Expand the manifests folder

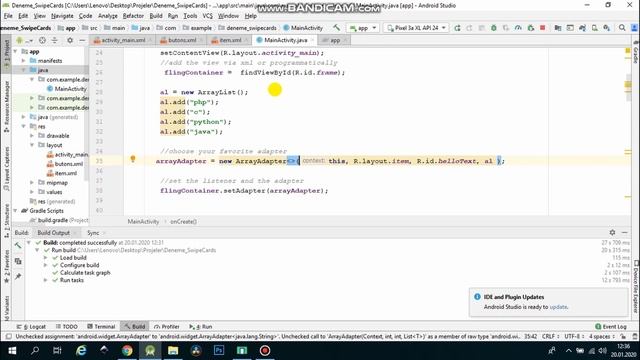click(24, 60)
